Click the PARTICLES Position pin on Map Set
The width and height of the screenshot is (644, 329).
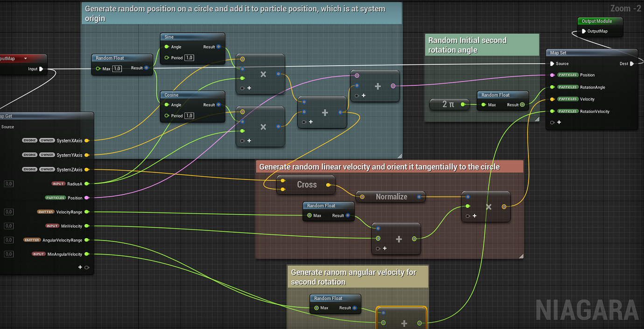(551, 75)
